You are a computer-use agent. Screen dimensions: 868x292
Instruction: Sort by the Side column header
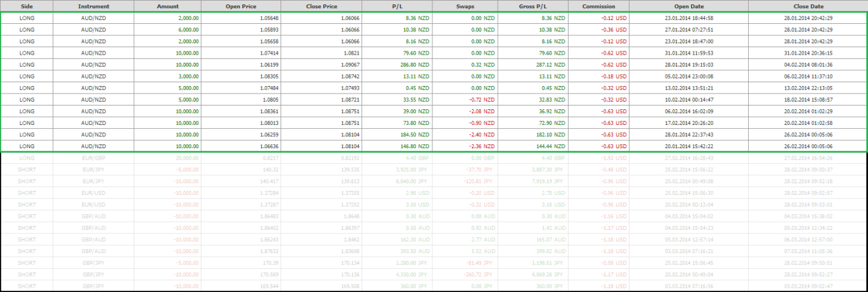tap(27, 6)
